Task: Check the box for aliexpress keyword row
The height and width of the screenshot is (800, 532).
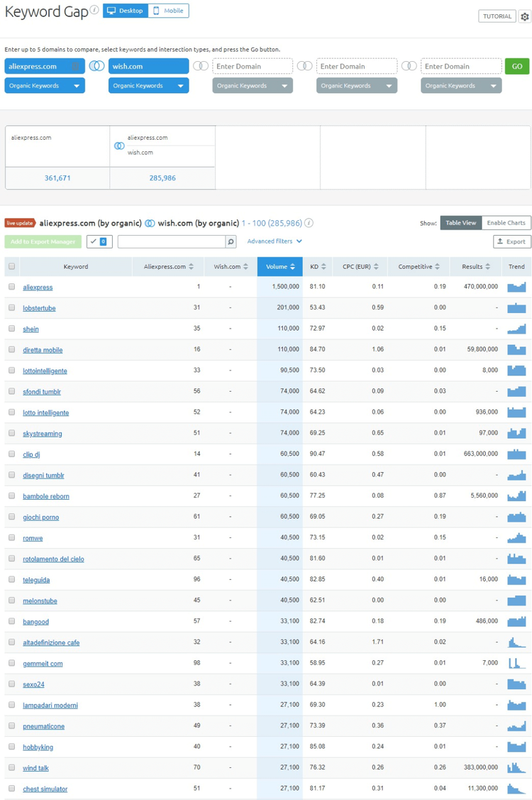Action: tap(12, 287)
